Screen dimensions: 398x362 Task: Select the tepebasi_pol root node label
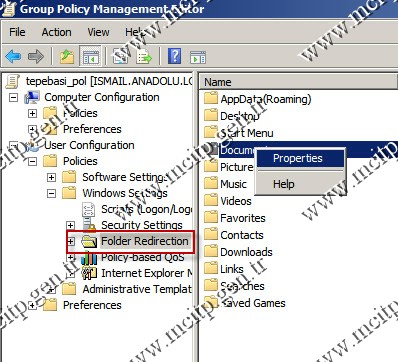point(109,81)
